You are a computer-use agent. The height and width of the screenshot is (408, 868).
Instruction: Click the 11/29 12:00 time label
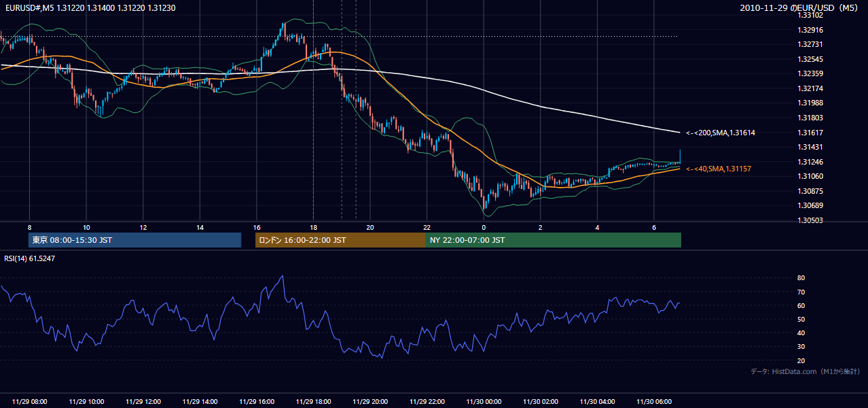(143, 402)
